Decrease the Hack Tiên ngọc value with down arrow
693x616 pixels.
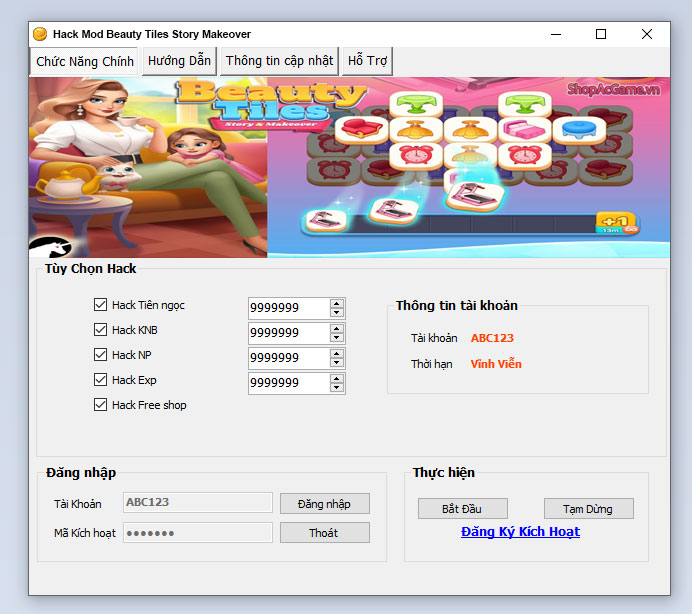click(x=337, y=312)
